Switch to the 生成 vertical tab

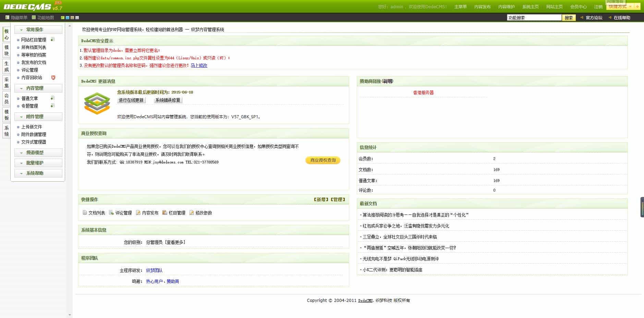pos(7,66)
